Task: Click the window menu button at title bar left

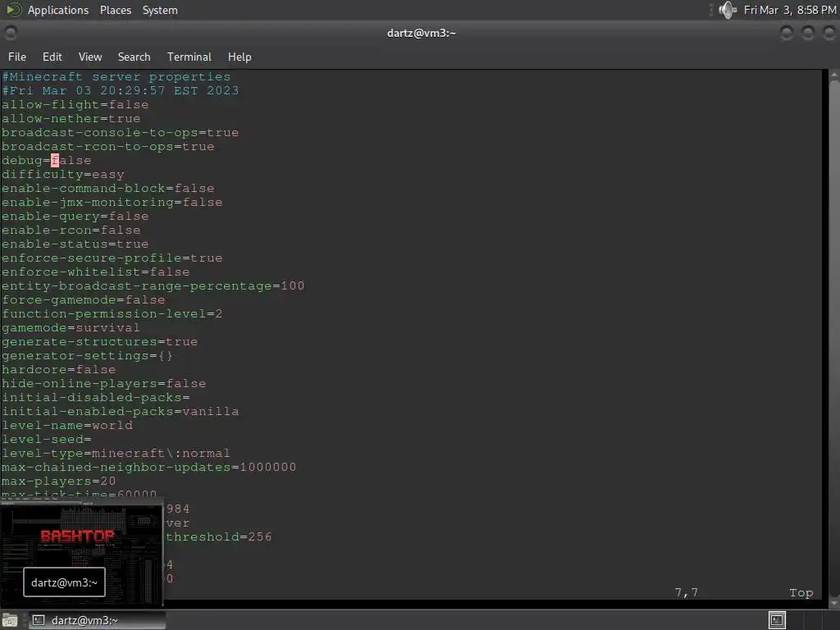Action: 10,33
